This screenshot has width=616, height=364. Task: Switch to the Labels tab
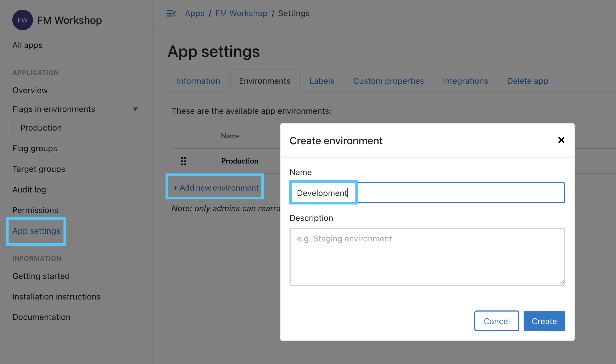coord(322,81)
